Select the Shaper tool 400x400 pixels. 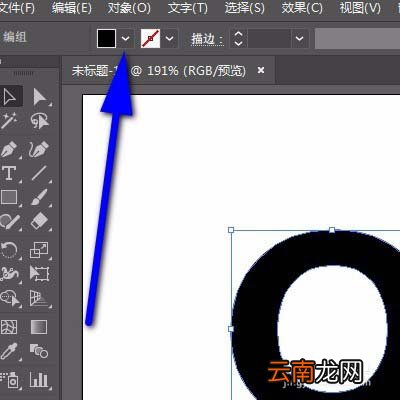coord(9,221)
